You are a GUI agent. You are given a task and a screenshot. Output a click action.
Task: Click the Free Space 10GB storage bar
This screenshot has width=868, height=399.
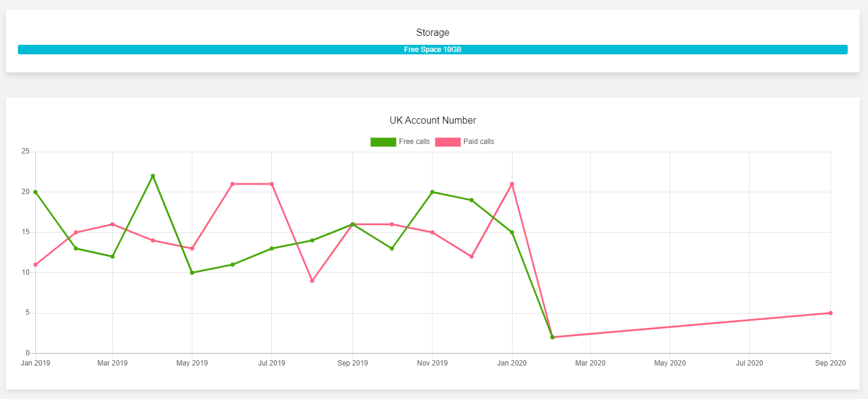click(x=433, y=50)
